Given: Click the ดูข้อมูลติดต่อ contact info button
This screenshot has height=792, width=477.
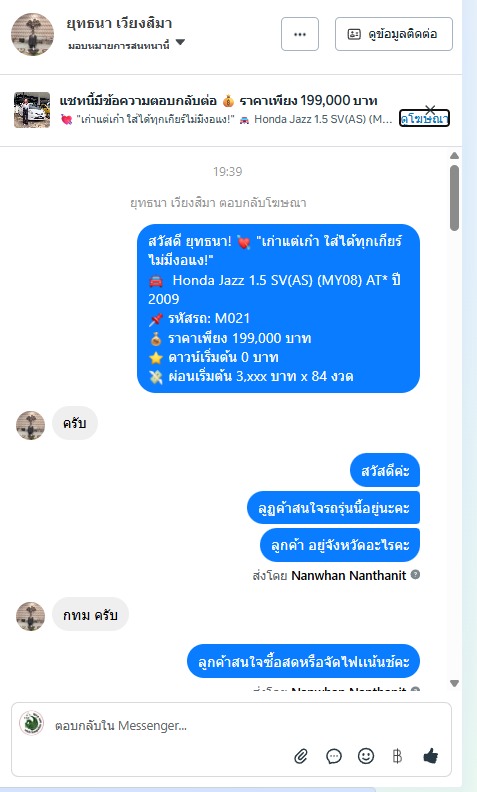Looking at the screenshot, I should [x=394, y=34].
